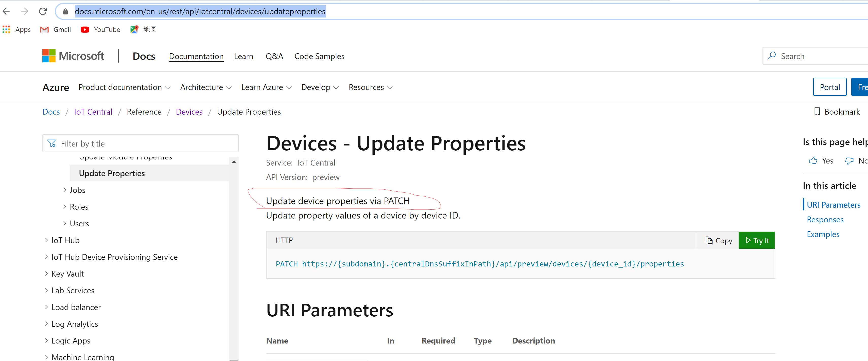Screen dimensions: 868x361
Task: Select Update Properties in the sidebar
Action: tap(149, 173)
